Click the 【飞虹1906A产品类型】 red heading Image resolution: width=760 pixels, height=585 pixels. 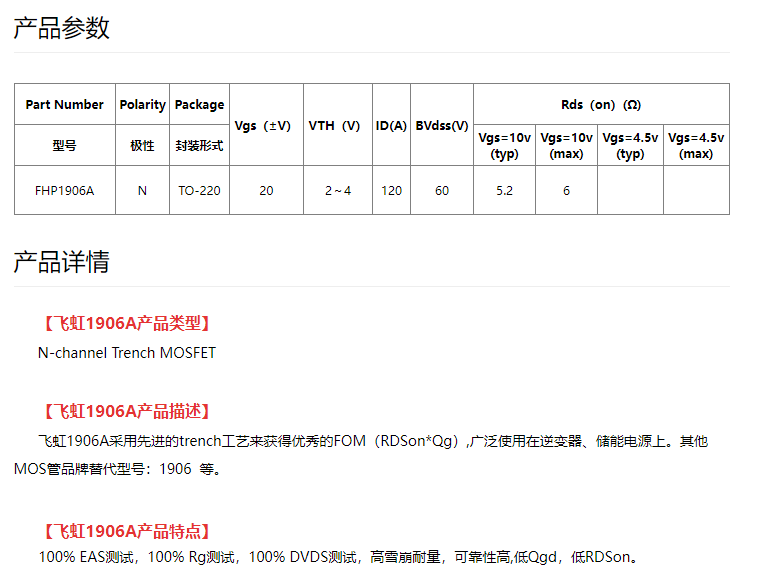127,323
